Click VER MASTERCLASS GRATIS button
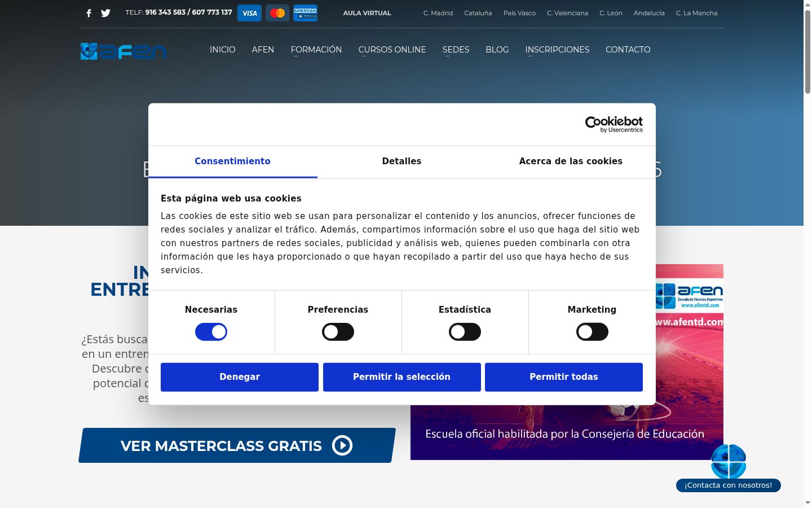The height and width of the screenshot is (508, 812). click(237, 445)
